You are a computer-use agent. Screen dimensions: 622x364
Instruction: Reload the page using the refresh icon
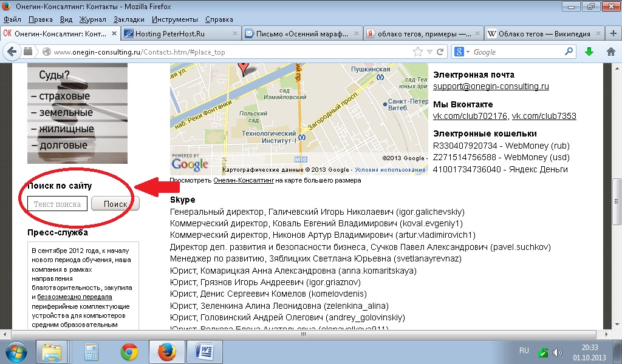(x=440, y=52)
